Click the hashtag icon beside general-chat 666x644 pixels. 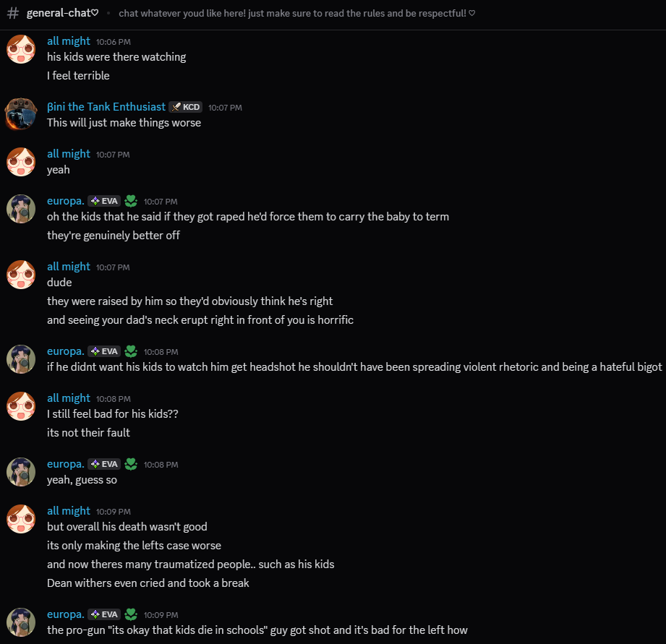13,13
